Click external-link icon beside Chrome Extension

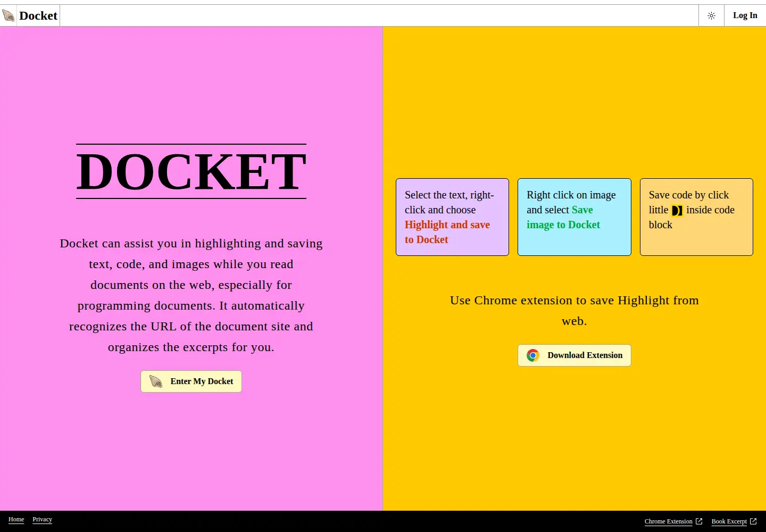click(x=699, y=521)
